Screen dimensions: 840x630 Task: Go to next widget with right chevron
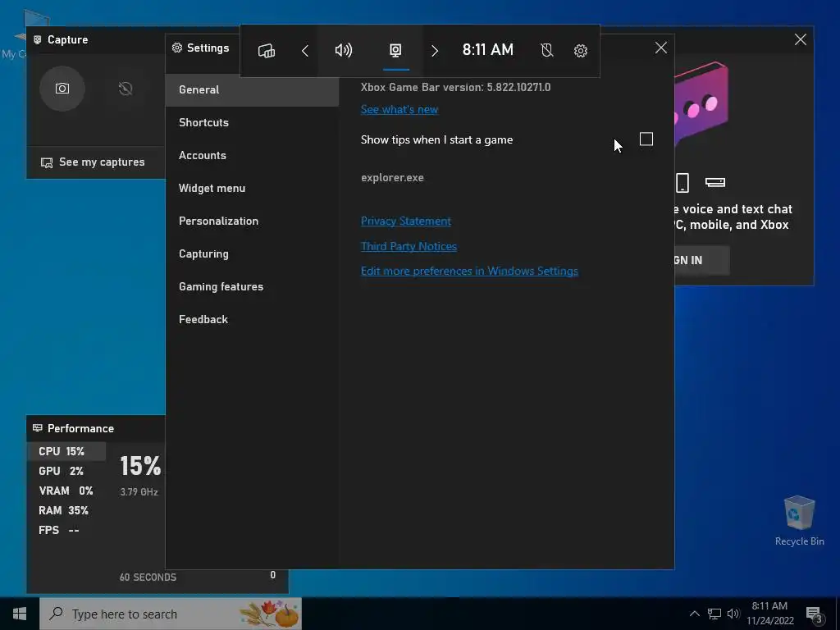(x=435, y=51)
